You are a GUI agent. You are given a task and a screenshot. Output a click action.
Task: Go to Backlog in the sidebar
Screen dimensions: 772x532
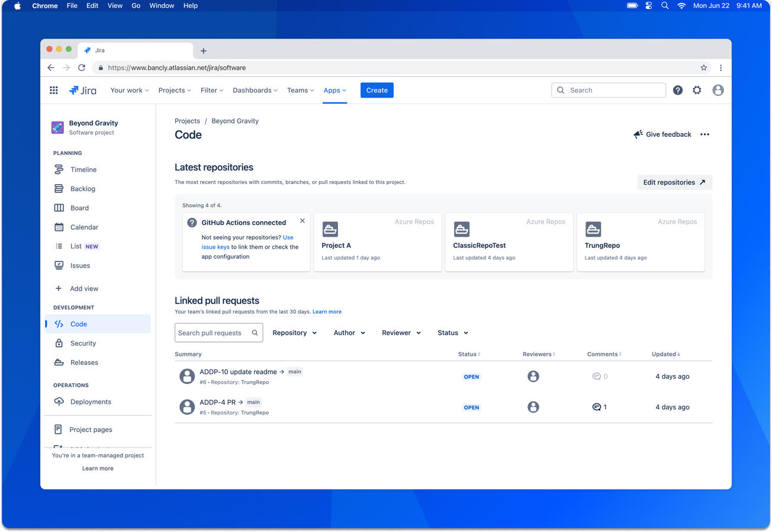click(83, 189)
